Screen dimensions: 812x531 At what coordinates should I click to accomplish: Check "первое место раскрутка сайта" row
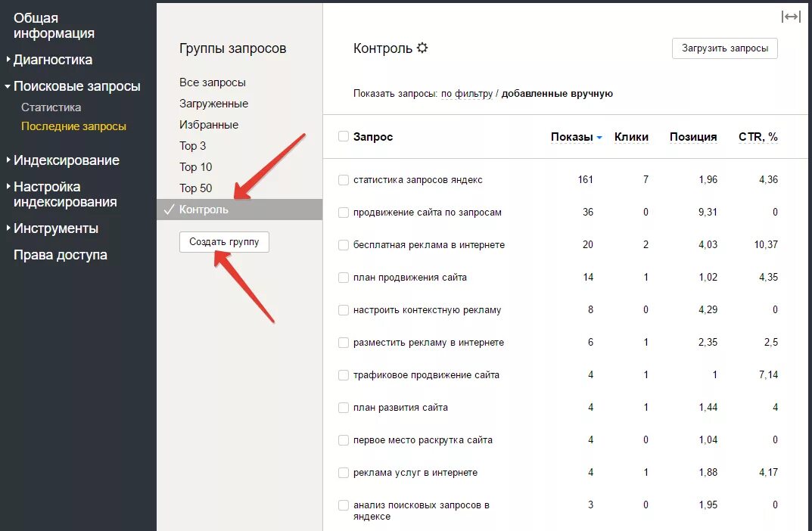344,440
